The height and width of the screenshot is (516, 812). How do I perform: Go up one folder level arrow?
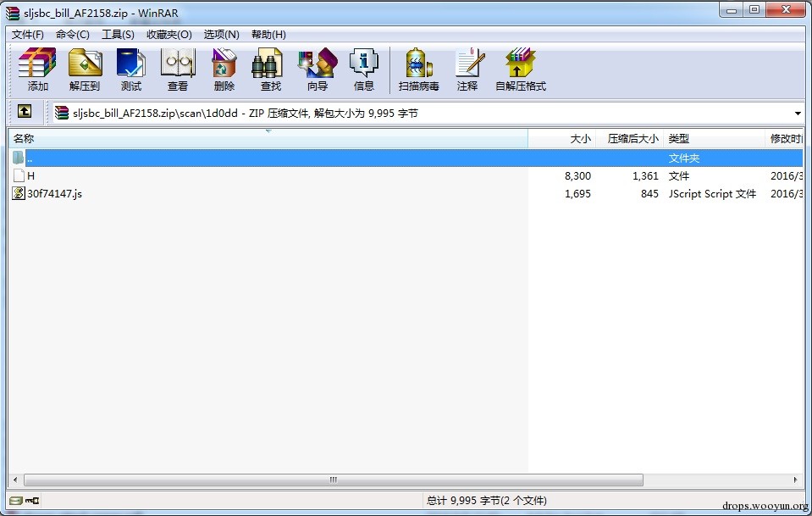pos(25,111)
